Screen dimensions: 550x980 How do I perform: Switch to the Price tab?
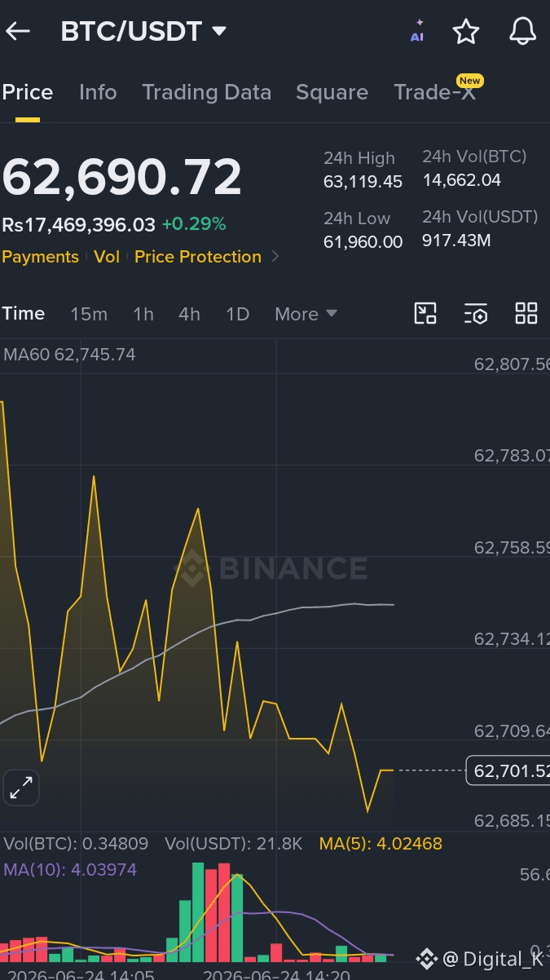[28, 92]
